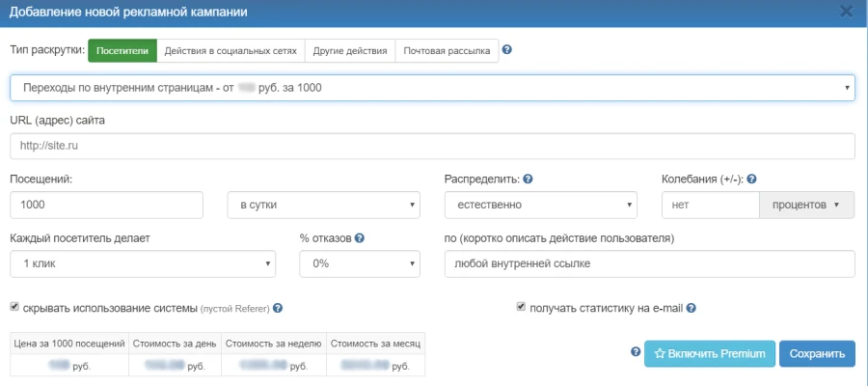Screen dimensions: 868x386
Task: Expand the 1 клик dropdown
Action: [x=143, y=264]
